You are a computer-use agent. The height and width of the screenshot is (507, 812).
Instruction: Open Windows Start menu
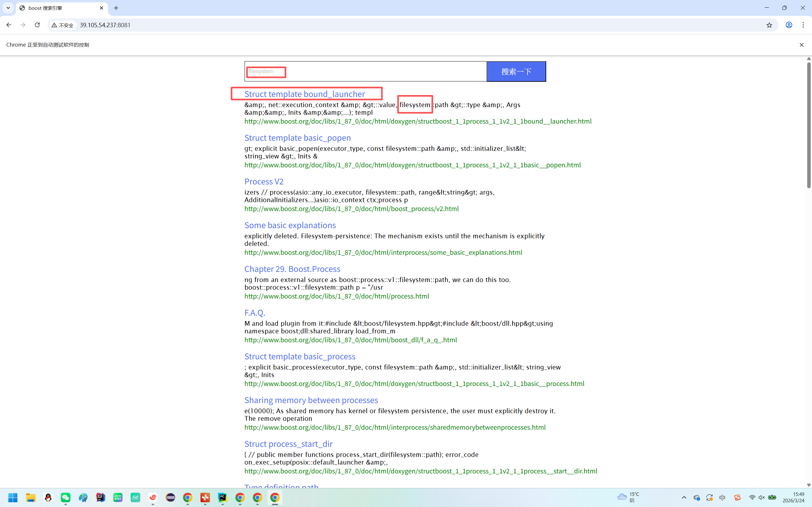[13, 497]
